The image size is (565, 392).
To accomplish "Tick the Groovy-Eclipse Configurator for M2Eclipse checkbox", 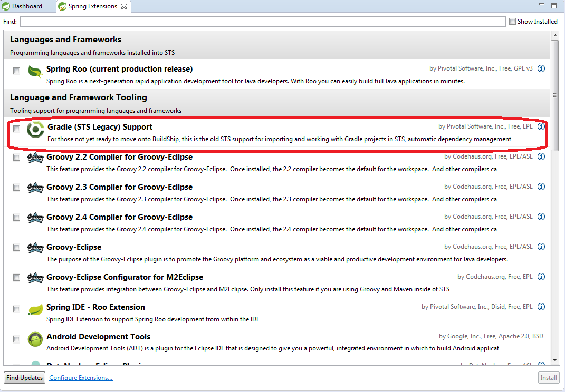I will [x=16, y=277].
